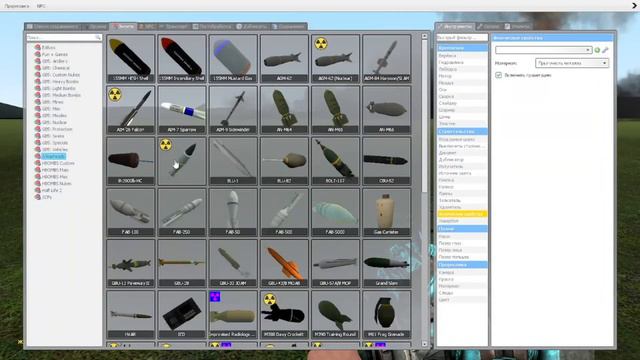Select the Grand Slam bomb tile

tap(387, 264)
